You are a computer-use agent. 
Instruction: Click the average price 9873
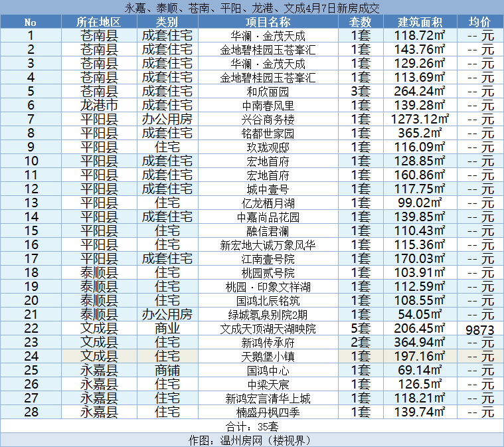480,330
